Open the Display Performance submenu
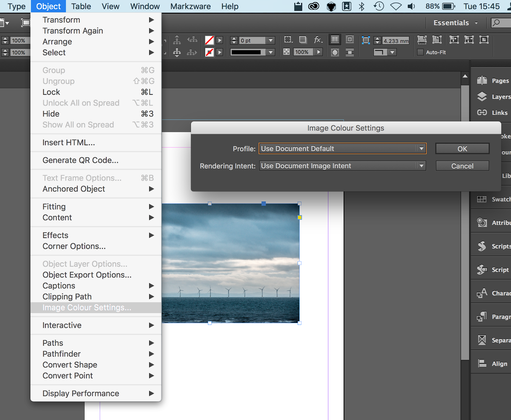Viewport: 511px width, 420px height. (x=96, y=393)
